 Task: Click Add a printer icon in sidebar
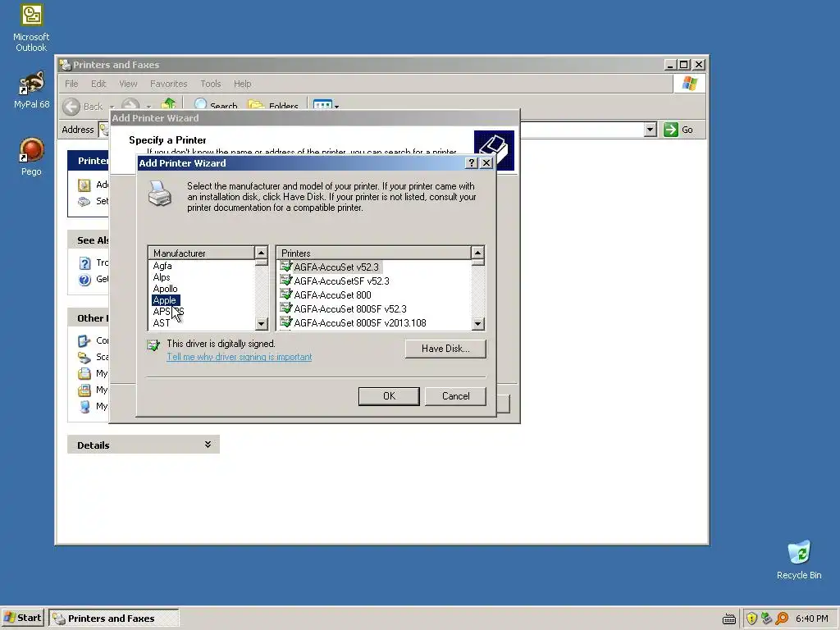(x=84, y=185)
